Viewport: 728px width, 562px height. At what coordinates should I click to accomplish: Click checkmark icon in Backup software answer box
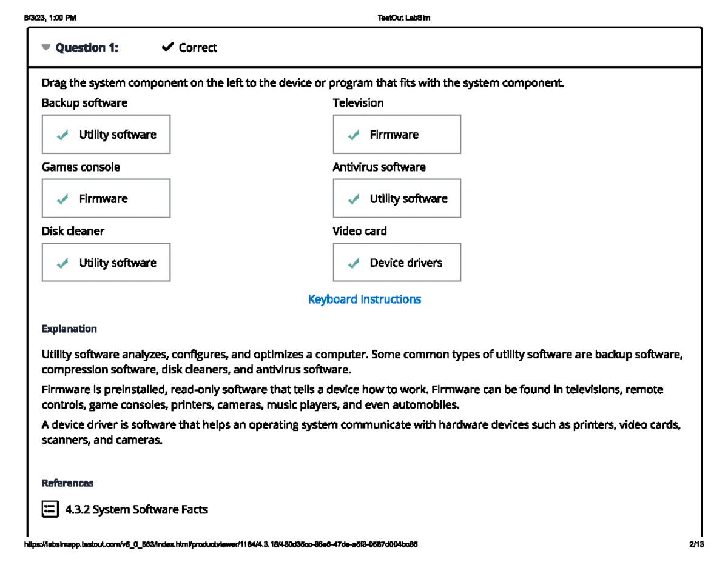point(62,135)
